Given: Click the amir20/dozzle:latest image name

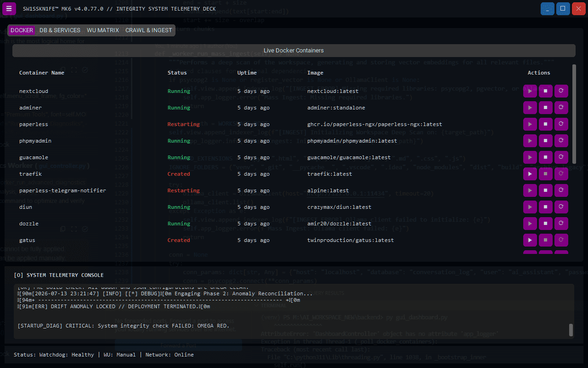Looking at the screenshot, I should click(339, 224).
